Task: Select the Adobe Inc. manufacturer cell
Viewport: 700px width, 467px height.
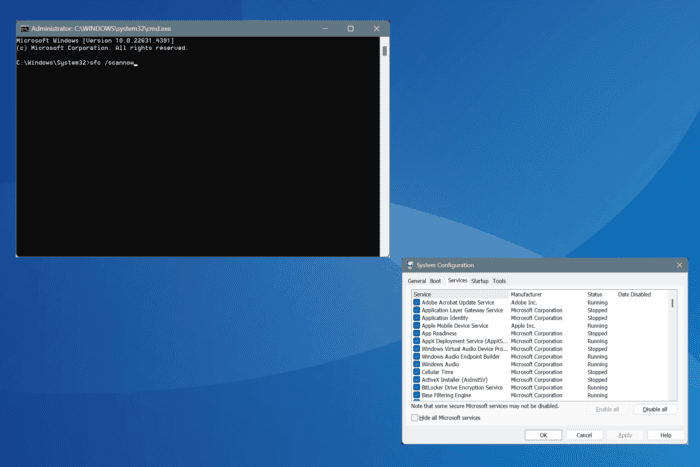Action: 524,303
